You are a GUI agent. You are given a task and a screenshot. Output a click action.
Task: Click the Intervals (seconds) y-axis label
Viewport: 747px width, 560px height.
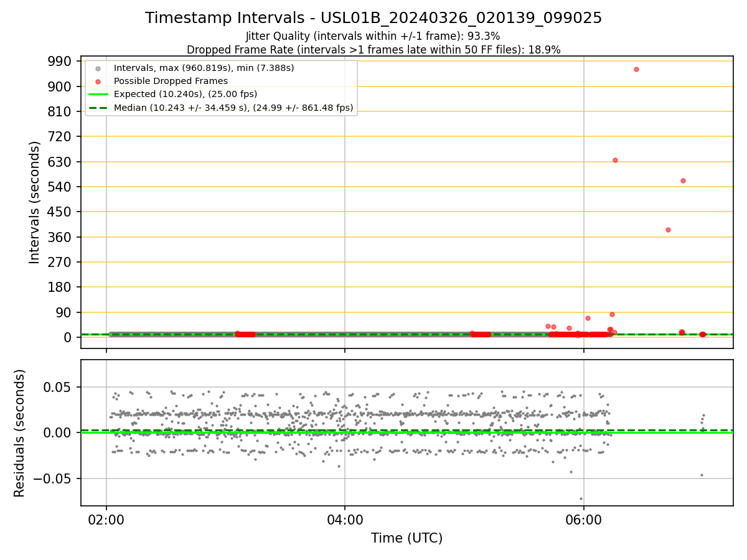pos(35,202)
